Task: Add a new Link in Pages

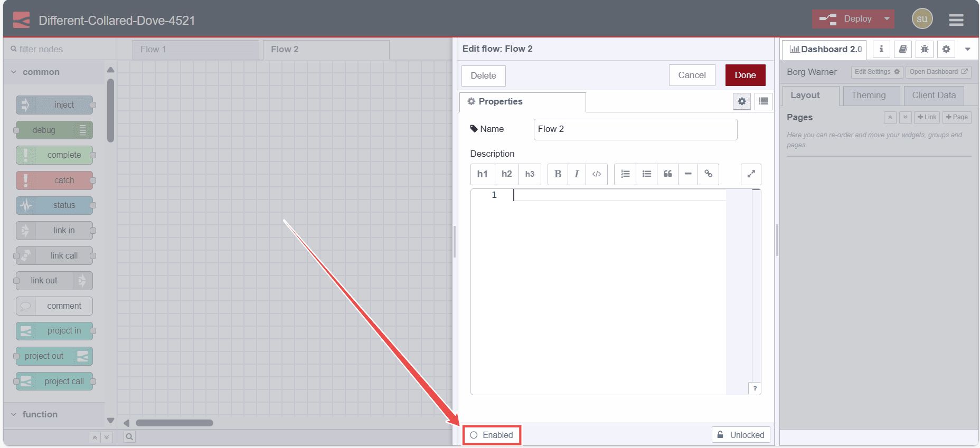Action: [x=927, y=117]
